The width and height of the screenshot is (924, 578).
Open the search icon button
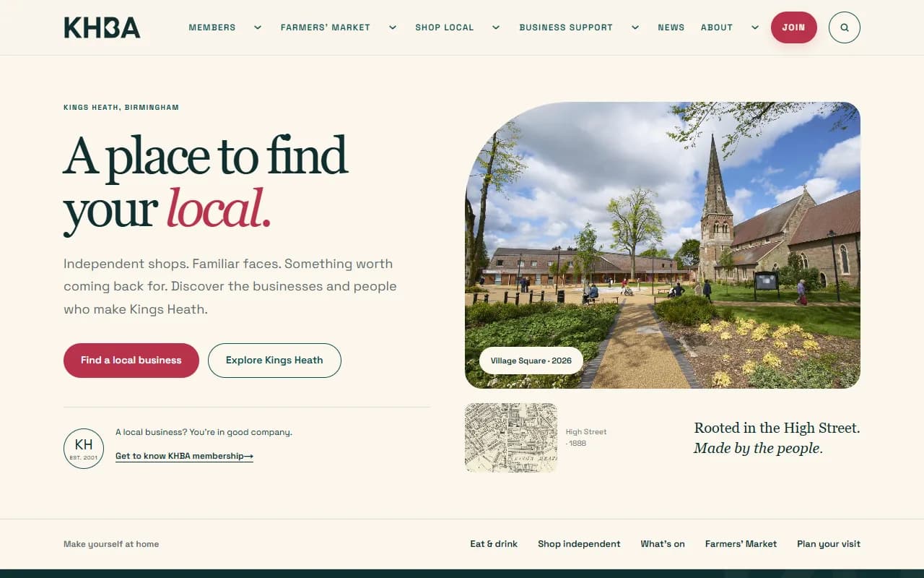click(845, 27)
